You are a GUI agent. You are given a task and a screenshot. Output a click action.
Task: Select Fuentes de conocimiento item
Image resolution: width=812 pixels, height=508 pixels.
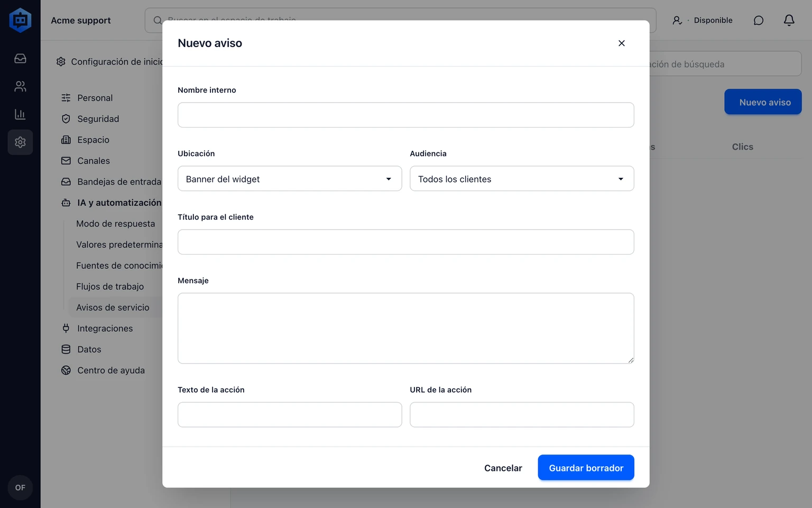click(x=119, y=266)
